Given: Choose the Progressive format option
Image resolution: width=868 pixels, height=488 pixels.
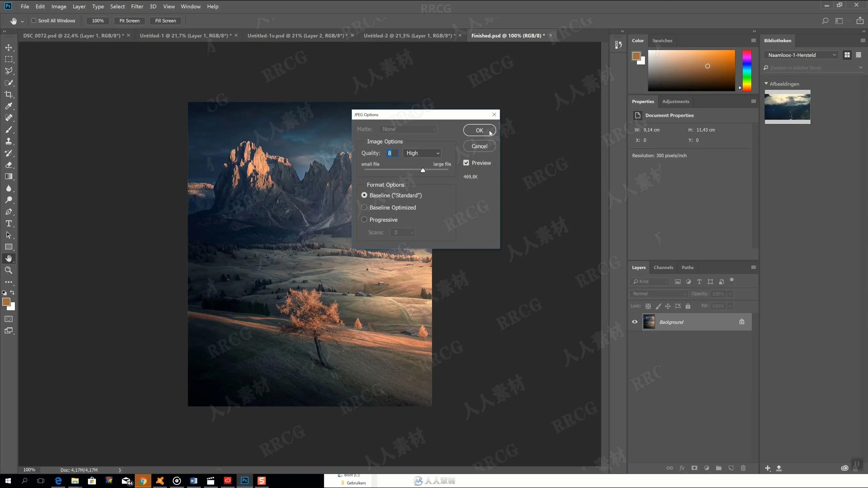Looking at the screenshot, I should point(364,220).
